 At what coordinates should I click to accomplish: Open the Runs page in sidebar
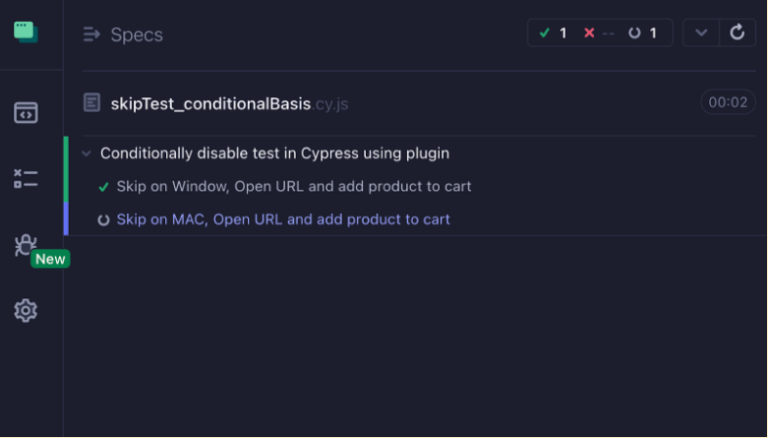(26, 179)
